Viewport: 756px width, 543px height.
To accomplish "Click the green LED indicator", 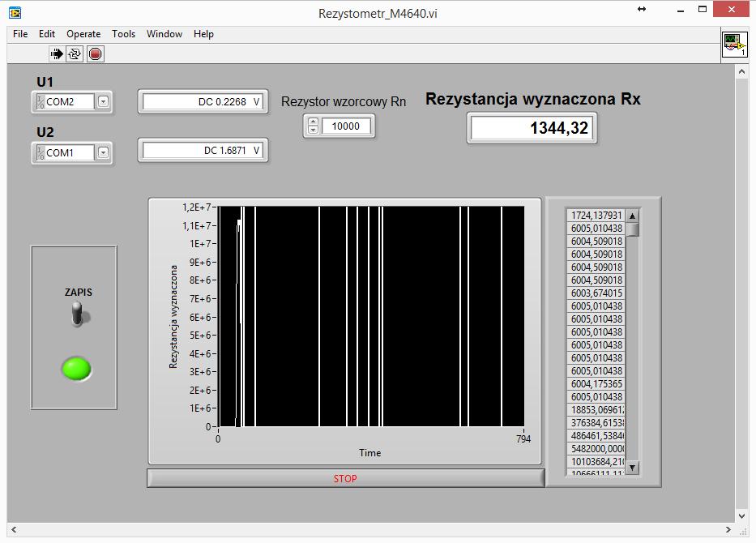I will (76, 369).
